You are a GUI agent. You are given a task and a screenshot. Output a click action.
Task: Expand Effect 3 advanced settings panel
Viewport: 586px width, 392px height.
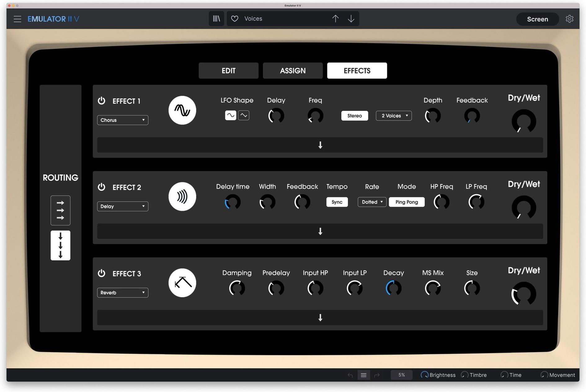[x=320, y=318]
